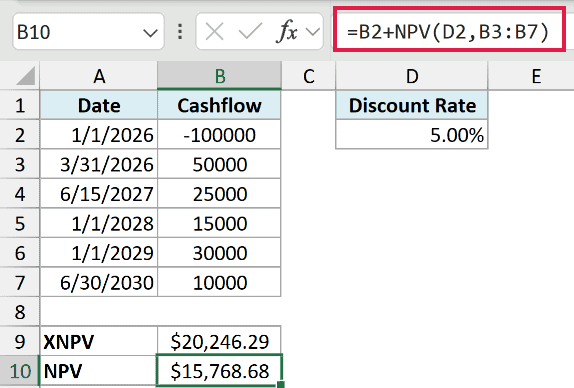Select row 1 header

pos(20,105)
